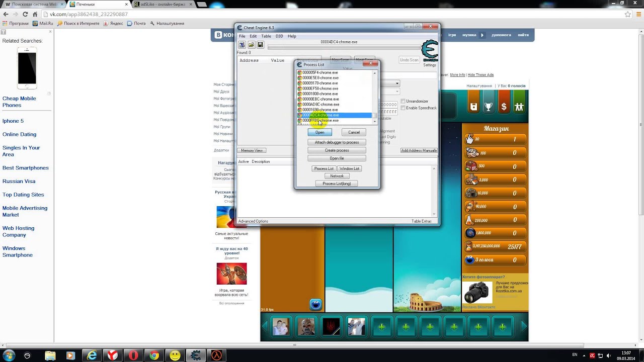This screenshot has width=644, height=362.
Task: Click Open in the Process List dialog
Action: [320, 132]
